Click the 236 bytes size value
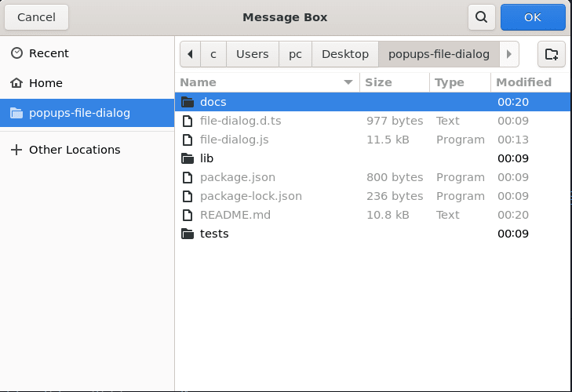This screenshot has width=572, height=392. coord(395,196)
